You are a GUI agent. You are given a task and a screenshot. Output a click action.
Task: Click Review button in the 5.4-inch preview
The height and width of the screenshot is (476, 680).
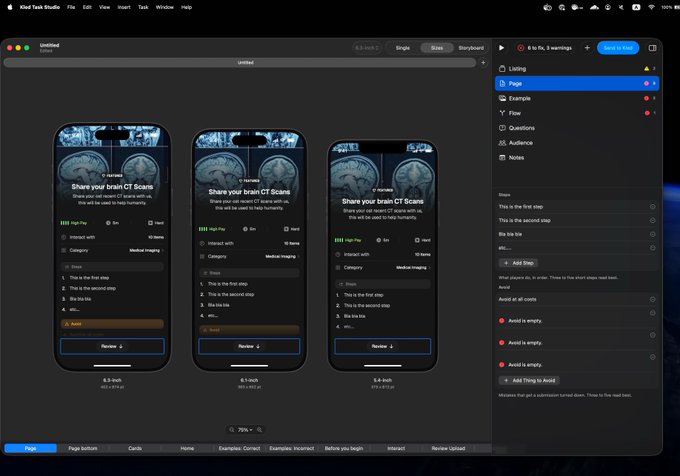click(382, 346)
